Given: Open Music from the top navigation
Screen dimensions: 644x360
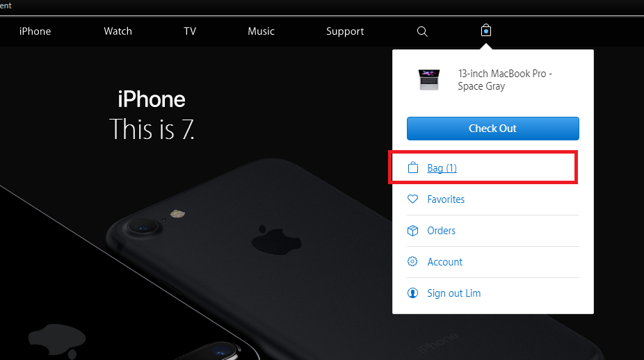Looking at the screenshot, I should pyautogui.click(x=261, y=31).
